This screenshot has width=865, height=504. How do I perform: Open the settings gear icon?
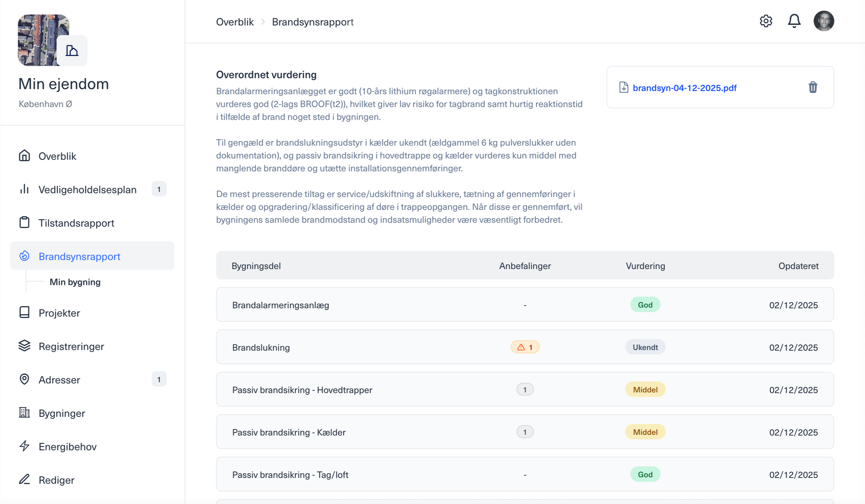click(x=766, y=21)
